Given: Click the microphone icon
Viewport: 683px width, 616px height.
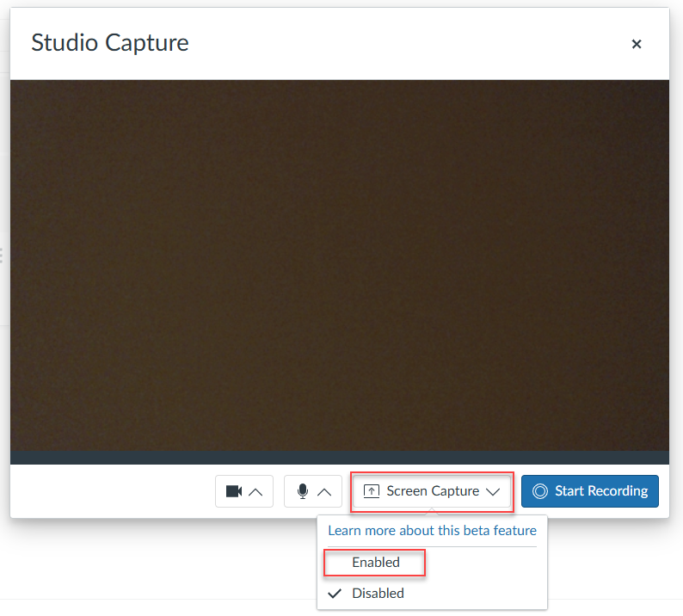Looking at the screenshot, I should [x=303, y=491].
